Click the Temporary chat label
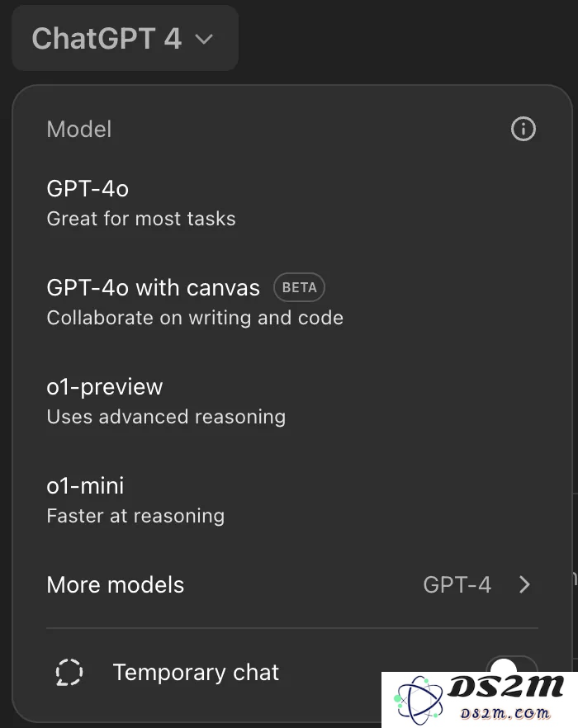 (x=196, y=672)
